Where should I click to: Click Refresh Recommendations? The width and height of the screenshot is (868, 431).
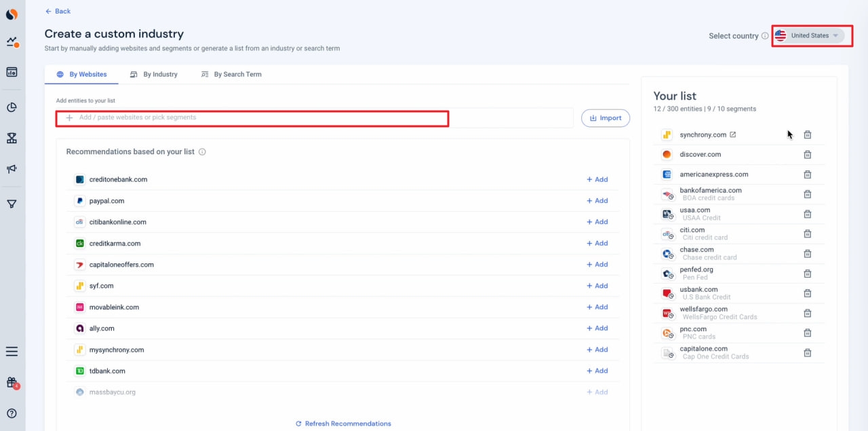[343, 423]
